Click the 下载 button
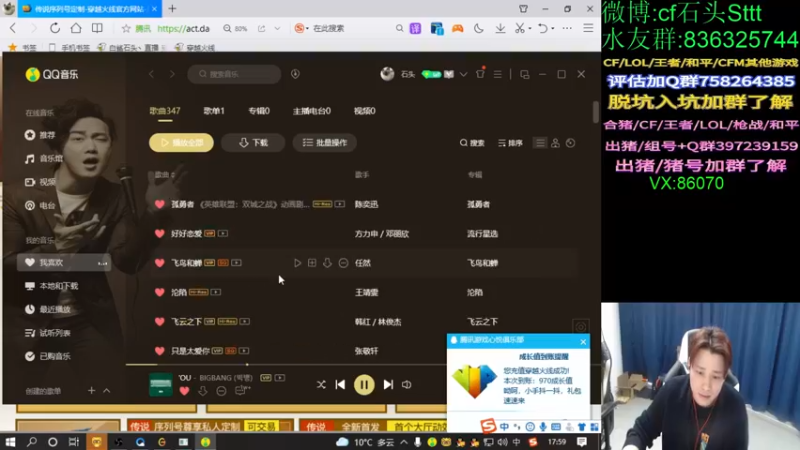The width and height of the screenshot is (800, 450). [x=253, y=143]
